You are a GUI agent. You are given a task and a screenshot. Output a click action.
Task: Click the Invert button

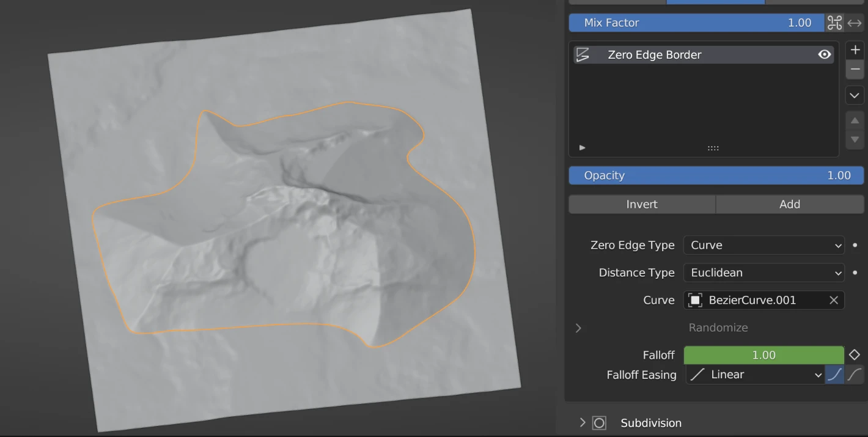(642, 204)
